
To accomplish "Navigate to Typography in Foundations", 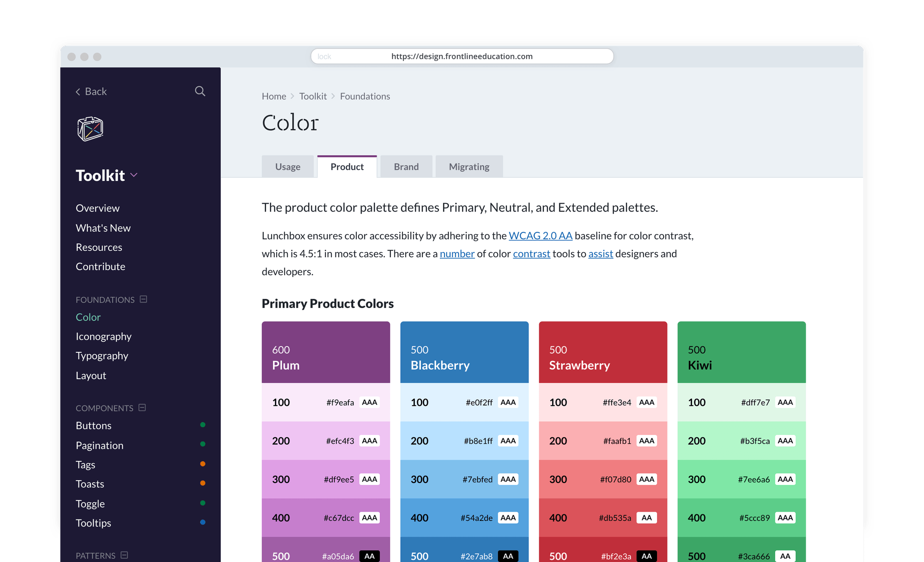I will (x=102, y=356).
